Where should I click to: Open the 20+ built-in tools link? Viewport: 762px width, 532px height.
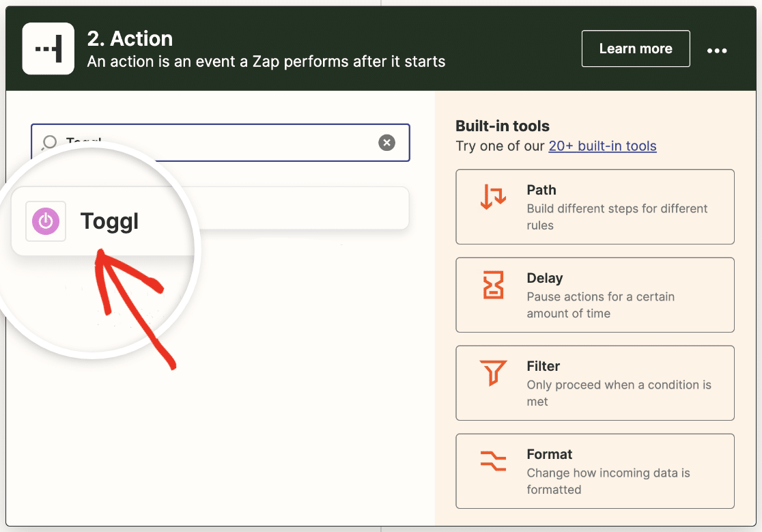coord(602,145)
